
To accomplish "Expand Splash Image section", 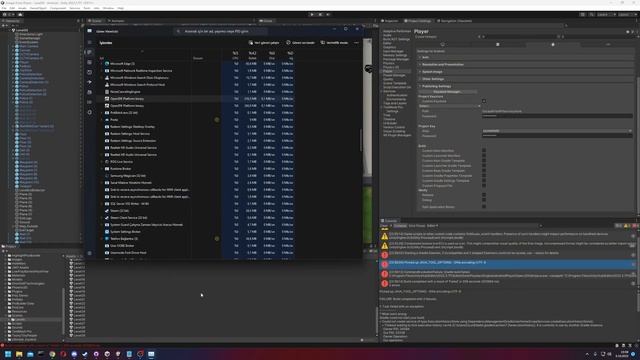I will 525,72.
